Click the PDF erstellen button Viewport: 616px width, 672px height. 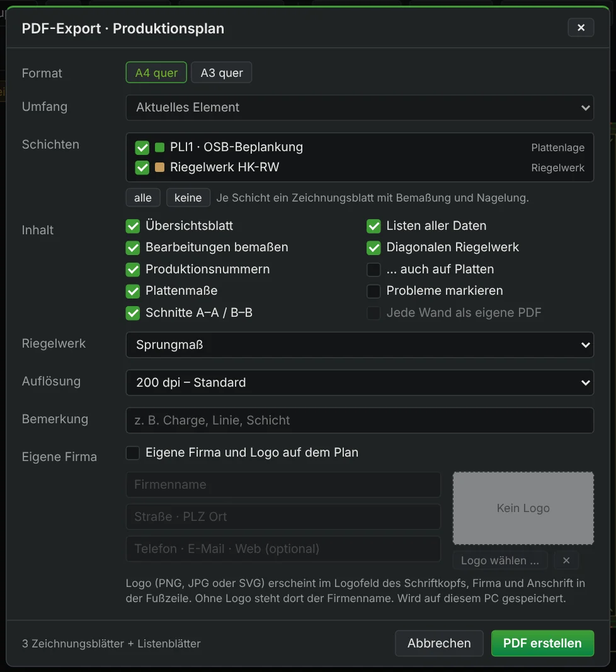(542, 643)
